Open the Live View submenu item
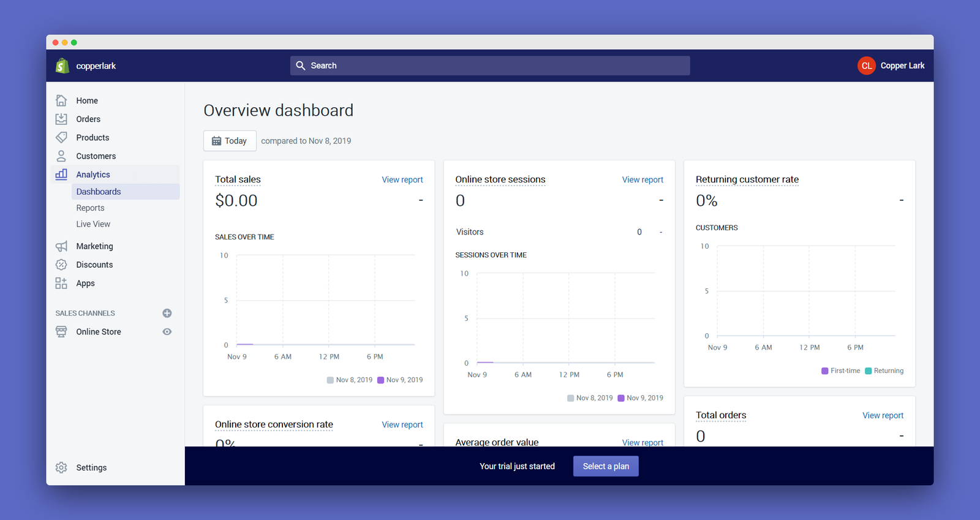 coord(93,224)
